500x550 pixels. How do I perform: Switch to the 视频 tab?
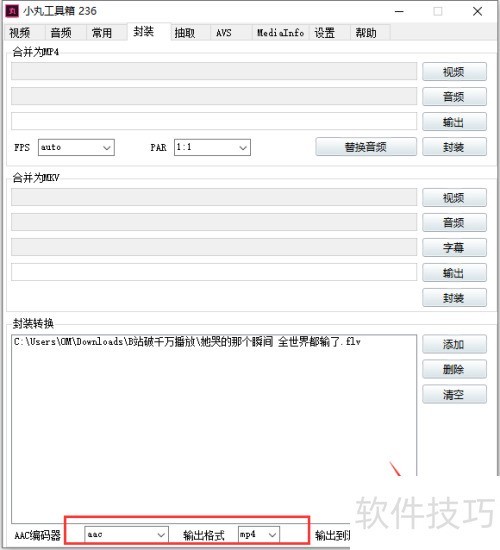(x=20, y=33)
